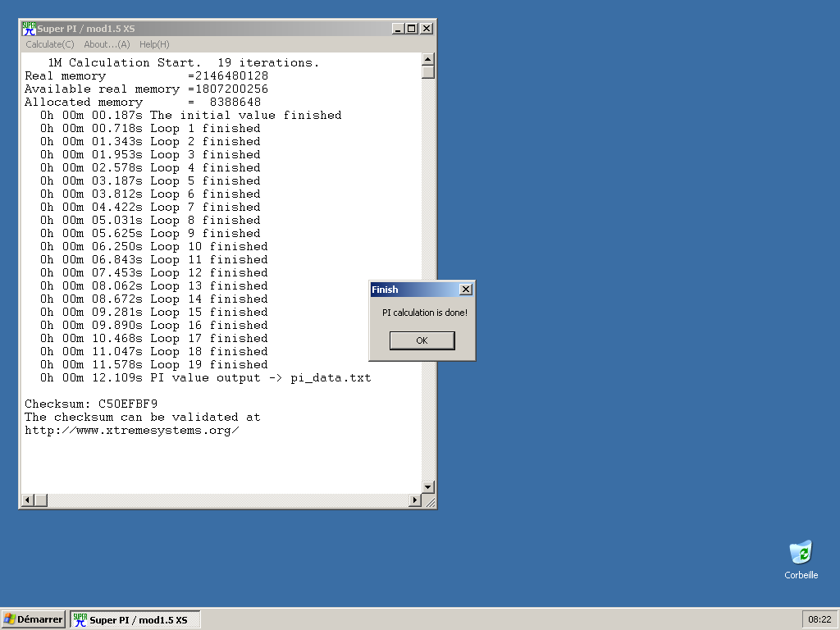
Task: Click the 'Loop 5 finished' line
Action: (150, 181)
